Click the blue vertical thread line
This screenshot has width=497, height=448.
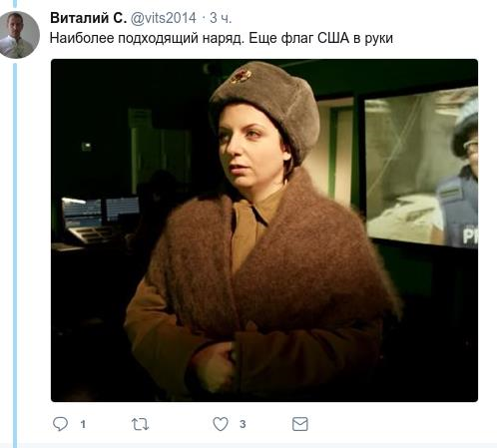[x=15, y=254]
